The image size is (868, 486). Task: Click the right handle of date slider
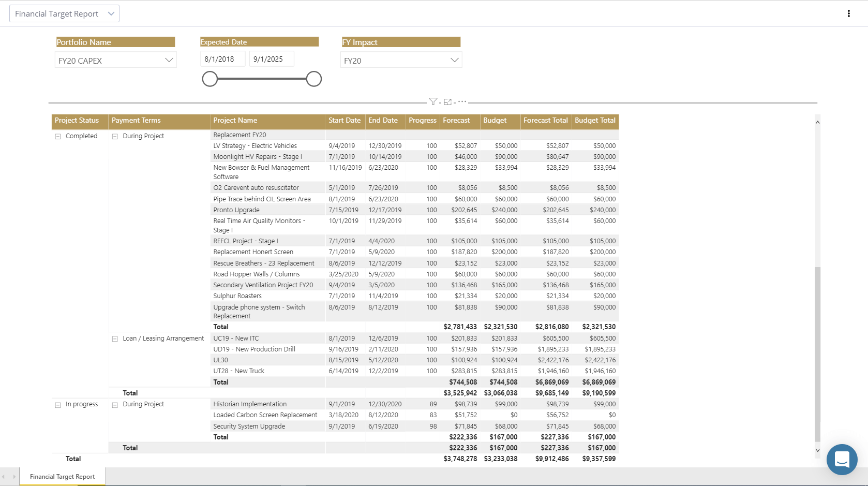(313, 79)
